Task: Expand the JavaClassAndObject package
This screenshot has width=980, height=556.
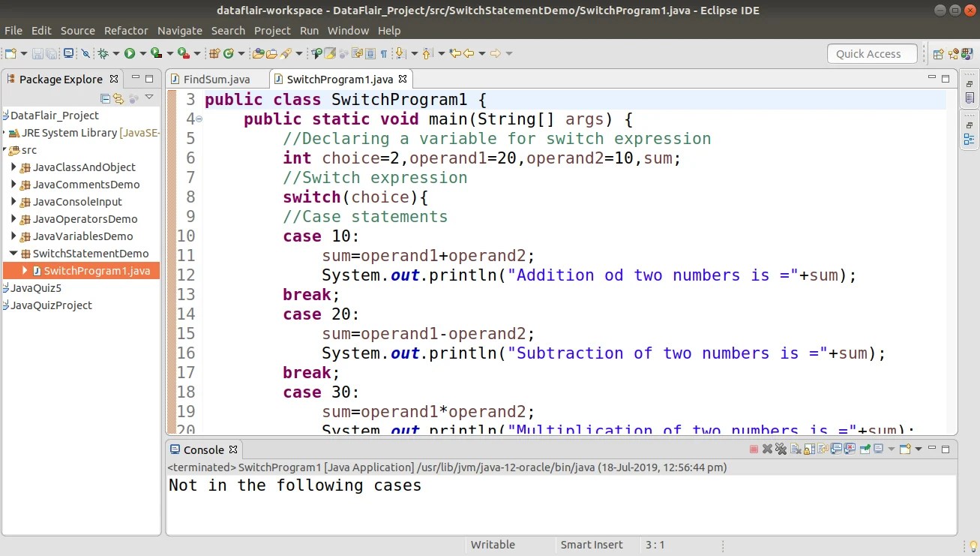Action: point(13,167)
